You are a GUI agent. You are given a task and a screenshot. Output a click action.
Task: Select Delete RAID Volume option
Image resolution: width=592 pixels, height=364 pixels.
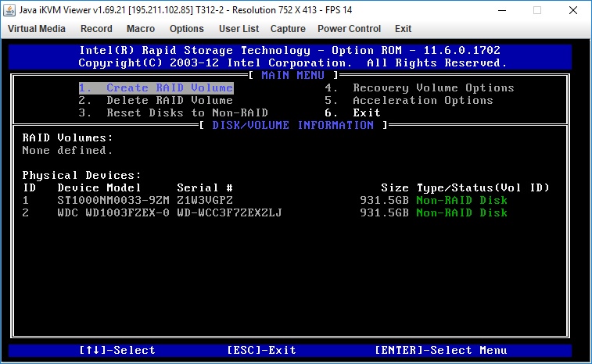[x=156, y=100]
